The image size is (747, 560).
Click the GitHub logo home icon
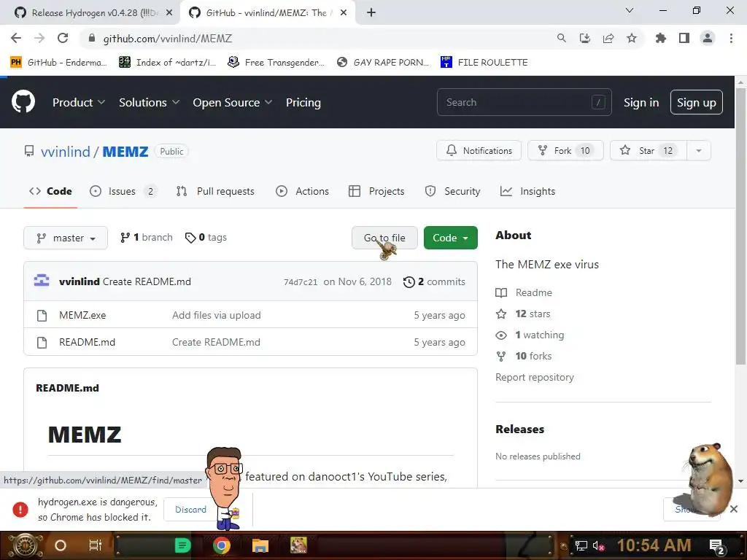[x=23, y=101]
